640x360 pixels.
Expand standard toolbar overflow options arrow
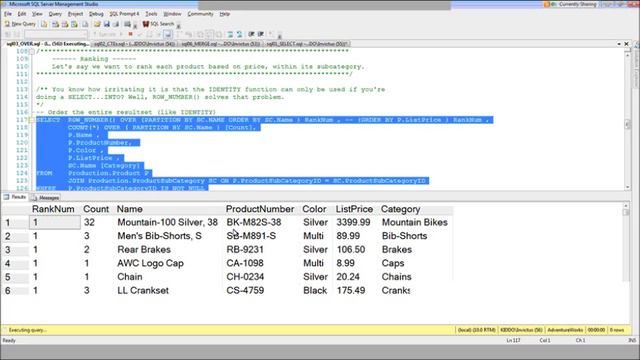[x=135, y=25]
